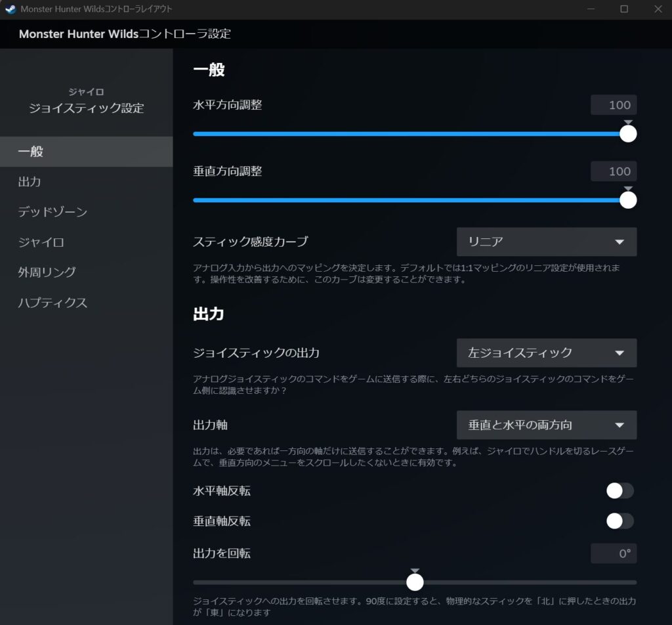Image resolution: width=672 pixels, height=625 pixels.
Task: Open the スティック感度カーブ dropdown set to リニア
Action: click(547, 242)
